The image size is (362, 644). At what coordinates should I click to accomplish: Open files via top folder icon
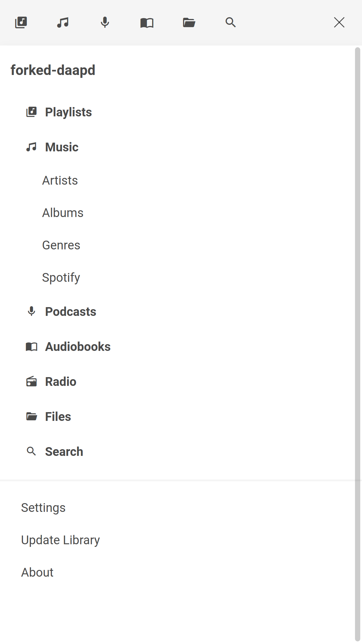coord(189,22)
